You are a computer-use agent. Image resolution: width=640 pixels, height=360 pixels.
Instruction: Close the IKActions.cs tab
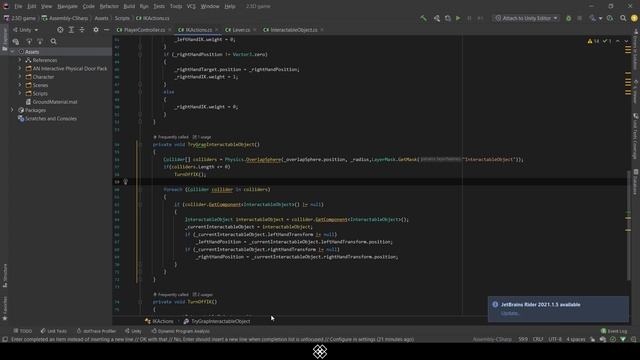[x=217, y=30]
